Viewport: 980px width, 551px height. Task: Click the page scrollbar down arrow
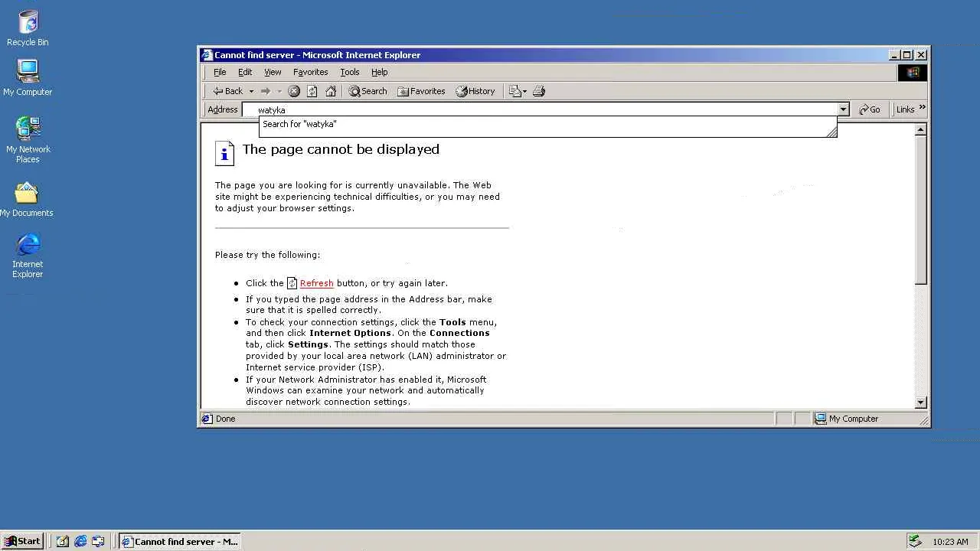pos(921,403)
